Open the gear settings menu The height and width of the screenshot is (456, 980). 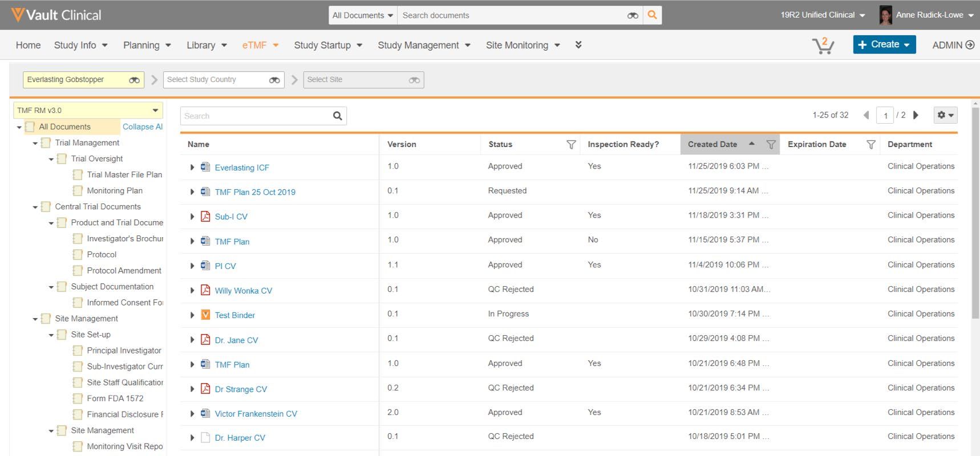click(x=945, y=115)
